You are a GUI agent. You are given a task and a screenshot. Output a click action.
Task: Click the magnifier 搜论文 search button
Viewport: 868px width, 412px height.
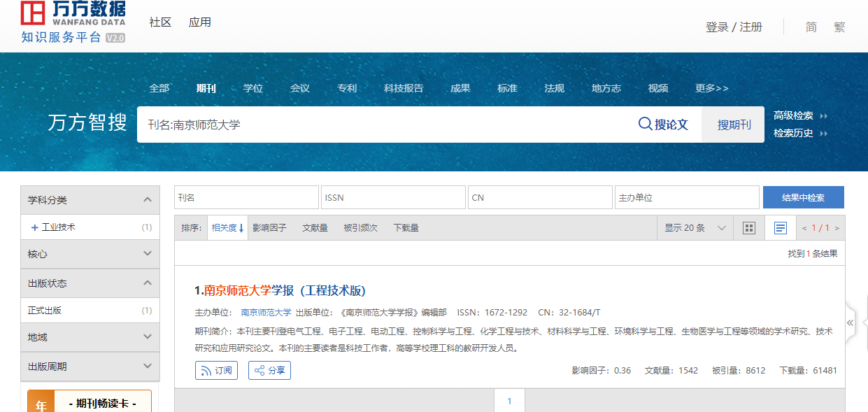click(x=663, y=125)
